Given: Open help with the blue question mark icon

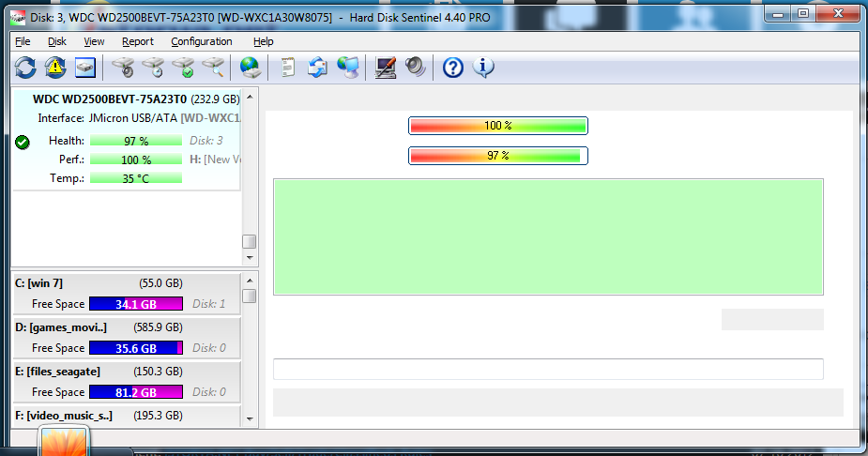Looking at the screenshot, I should tap(453, 67).
